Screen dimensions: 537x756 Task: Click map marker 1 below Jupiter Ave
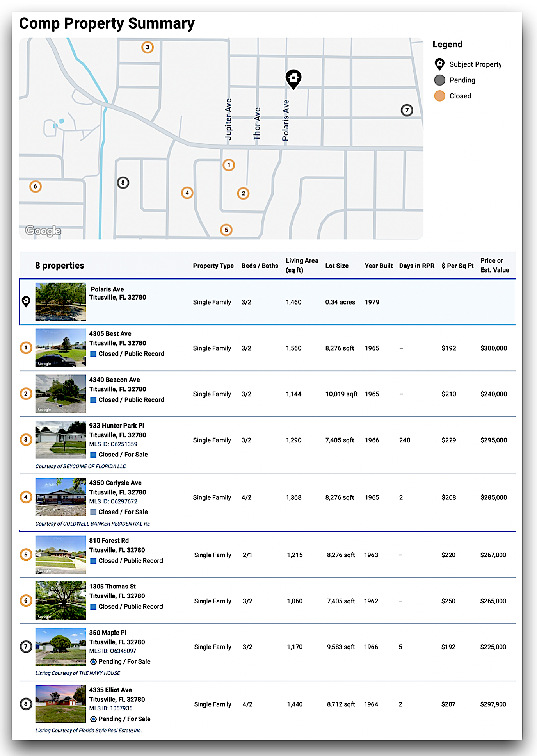coord(229,165)
